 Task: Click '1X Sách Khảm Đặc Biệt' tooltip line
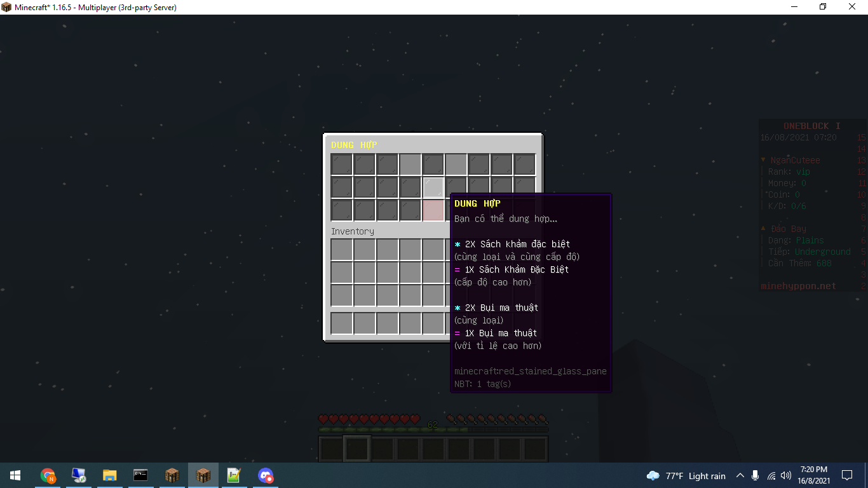[517, 269]
